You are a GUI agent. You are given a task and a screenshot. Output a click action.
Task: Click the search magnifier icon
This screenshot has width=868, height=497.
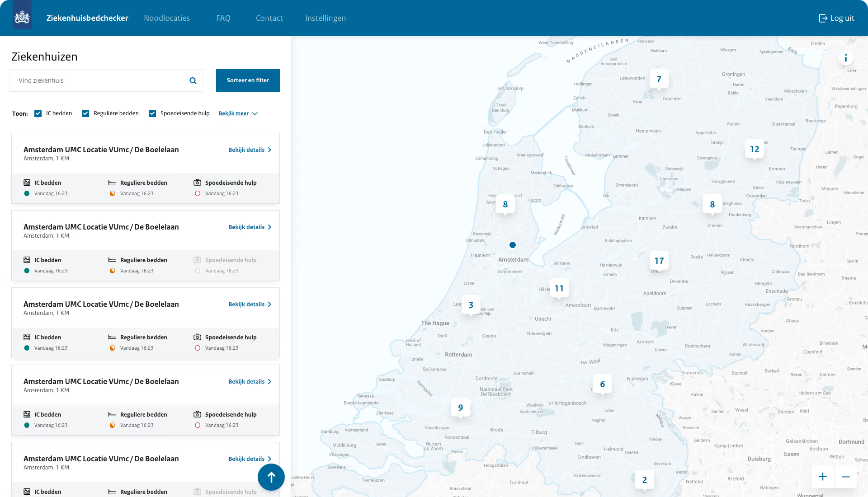click(x=193, y=81)
